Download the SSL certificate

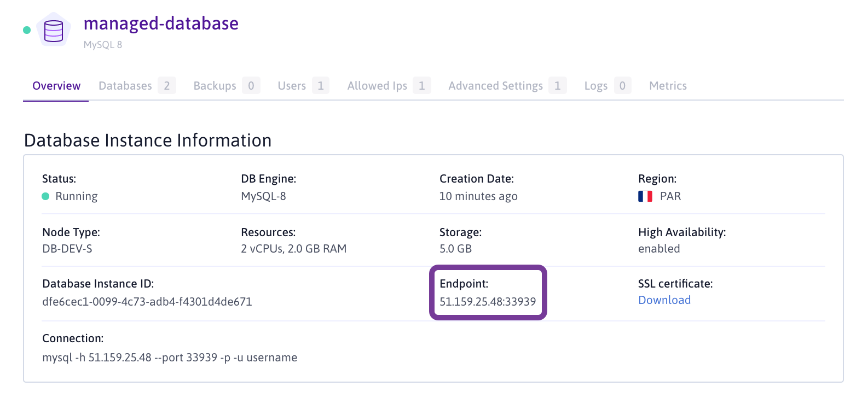(664, 300)
